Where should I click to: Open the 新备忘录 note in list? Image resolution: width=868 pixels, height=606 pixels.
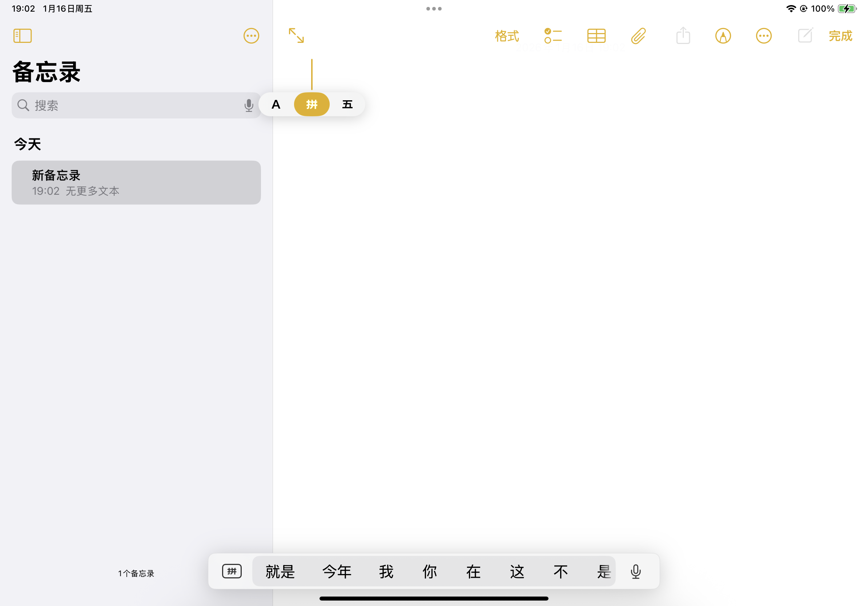pyautogui.click(x=136, y=182)
